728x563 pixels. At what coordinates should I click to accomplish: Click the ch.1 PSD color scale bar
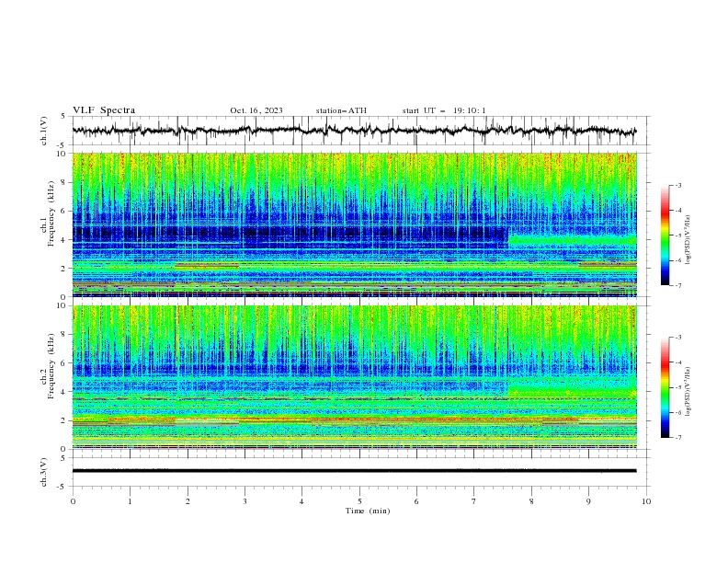coord(665,235)
